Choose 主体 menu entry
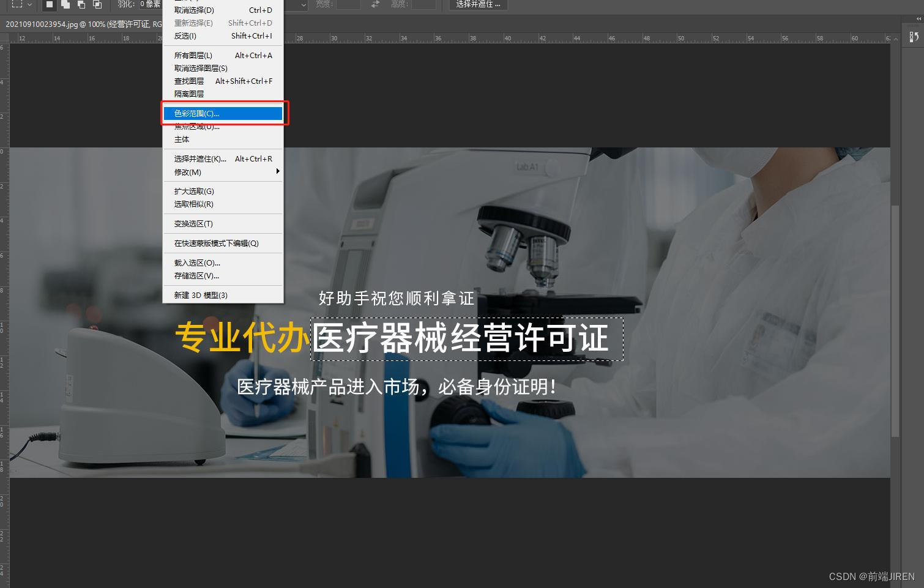The height and width of the screenshot is (588, 924). coord(223,140)
